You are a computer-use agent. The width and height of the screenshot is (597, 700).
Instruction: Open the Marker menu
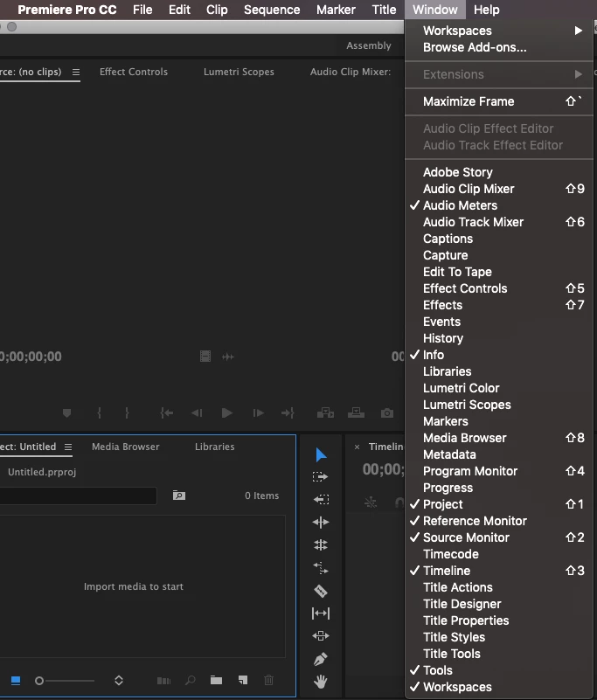[336, 10]
